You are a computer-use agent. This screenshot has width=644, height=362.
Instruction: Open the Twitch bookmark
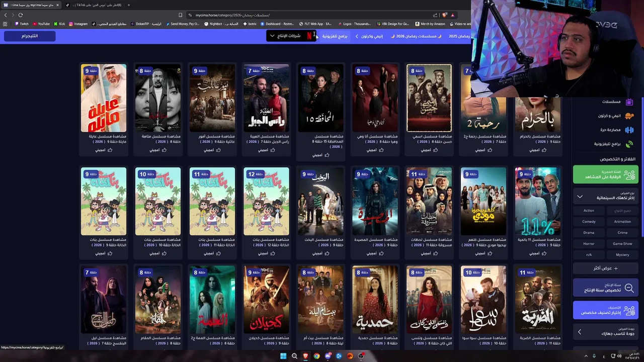point(21,24)
